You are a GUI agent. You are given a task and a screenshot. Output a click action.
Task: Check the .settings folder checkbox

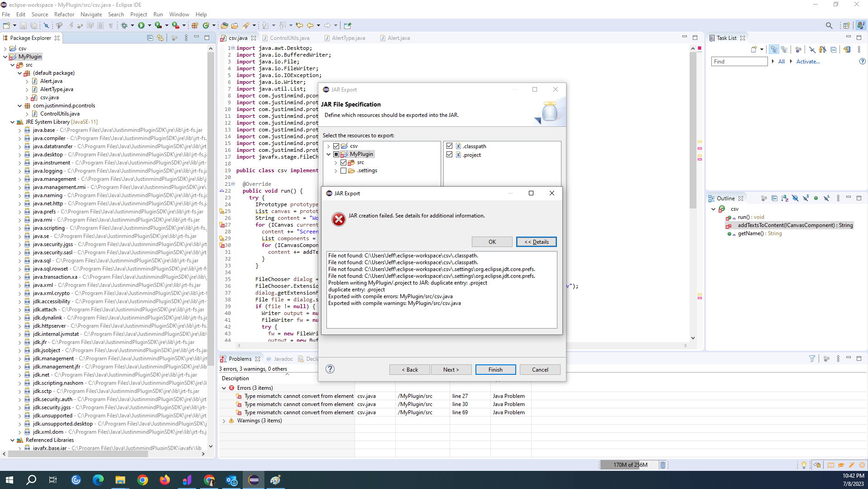(343, 171)
